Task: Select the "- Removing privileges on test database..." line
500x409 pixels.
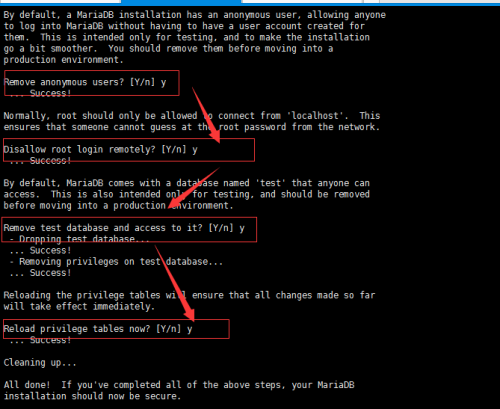Action: point(116,262)
